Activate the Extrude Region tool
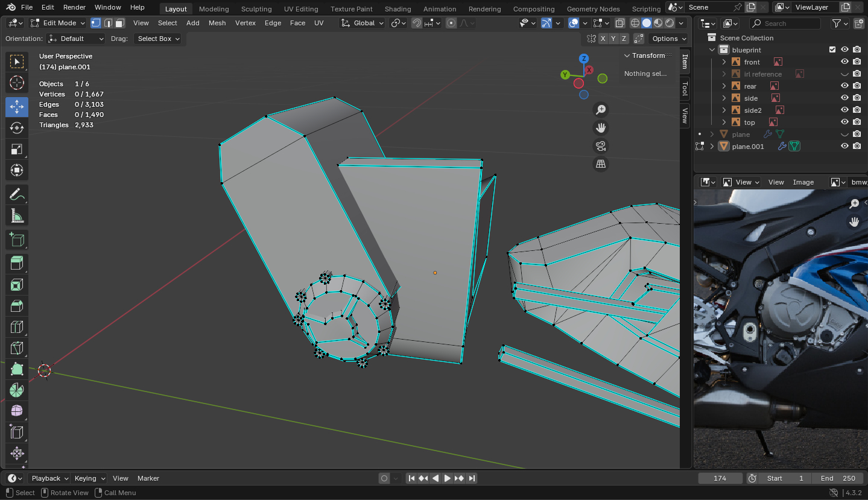This screenshot has height=500, width=868. (x=17, y=264)
